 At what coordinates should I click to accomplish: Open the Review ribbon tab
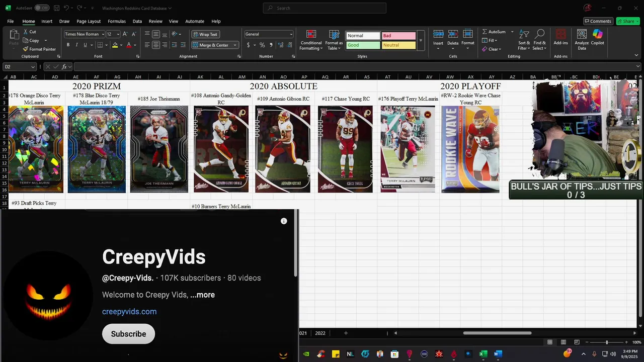click(155, 21)
